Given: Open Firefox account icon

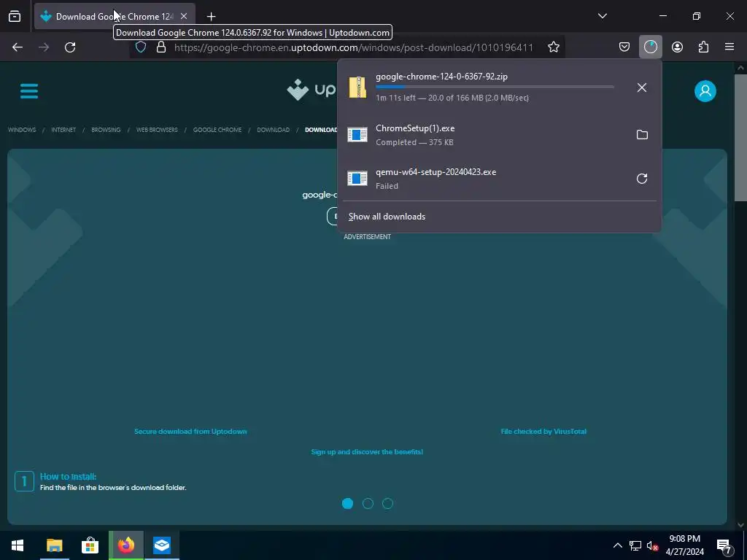Looking at the screenshot, I should pyautogui.click(x=677, y=47).
